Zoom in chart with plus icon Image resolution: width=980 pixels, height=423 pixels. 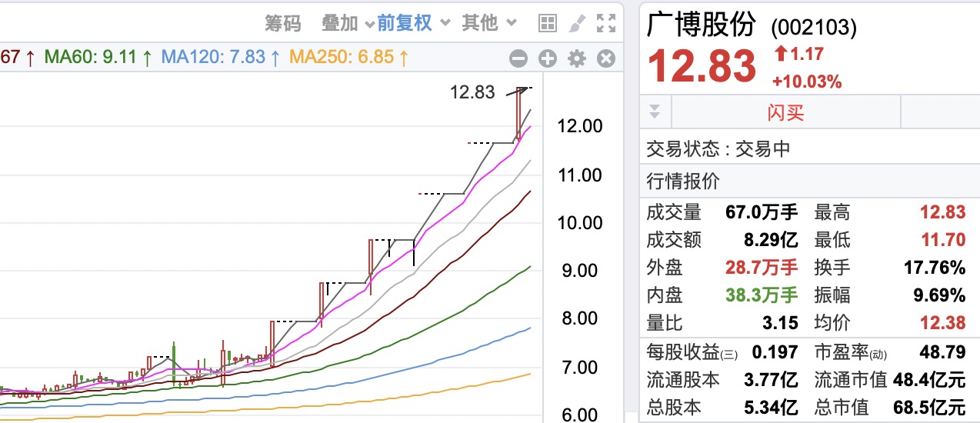pyautogui.click(x=547, y=58)
